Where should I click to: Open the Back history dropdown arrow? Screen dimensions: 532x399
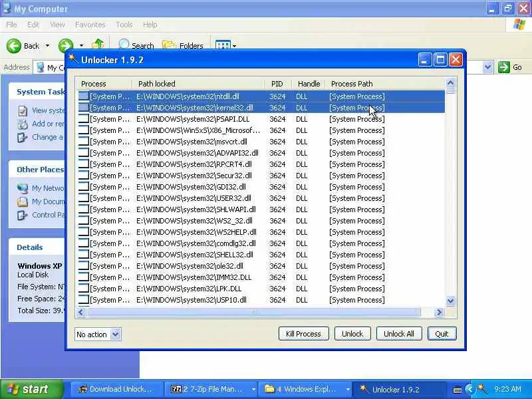point(47,46)
